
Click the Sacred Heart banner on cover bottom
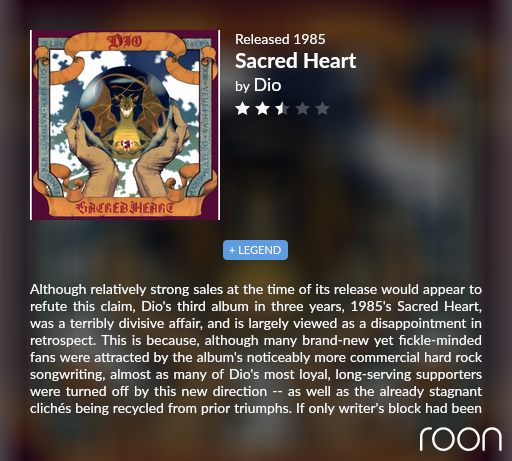[x=125, y=208]
